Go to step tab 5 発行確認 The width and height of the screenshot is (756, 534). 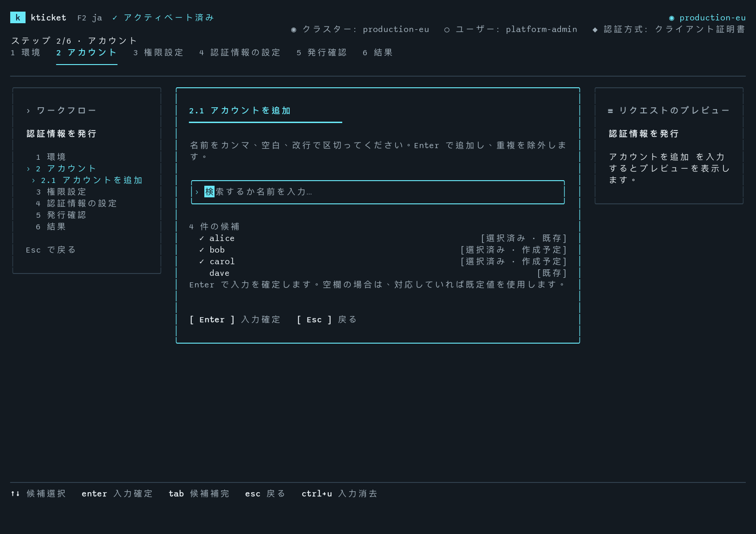pyautogui.click(x=322, y=52)
